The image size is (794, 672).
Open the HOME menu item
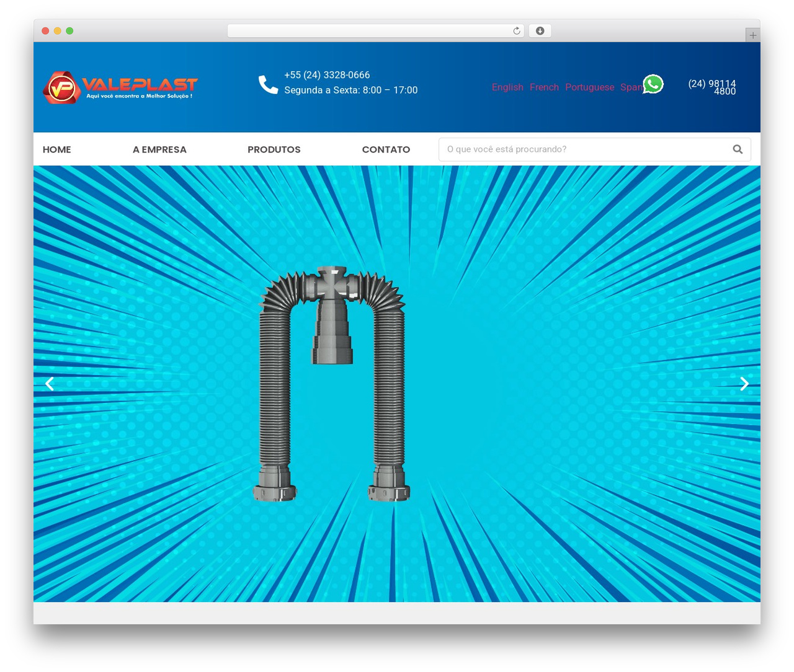pos(57,149)
